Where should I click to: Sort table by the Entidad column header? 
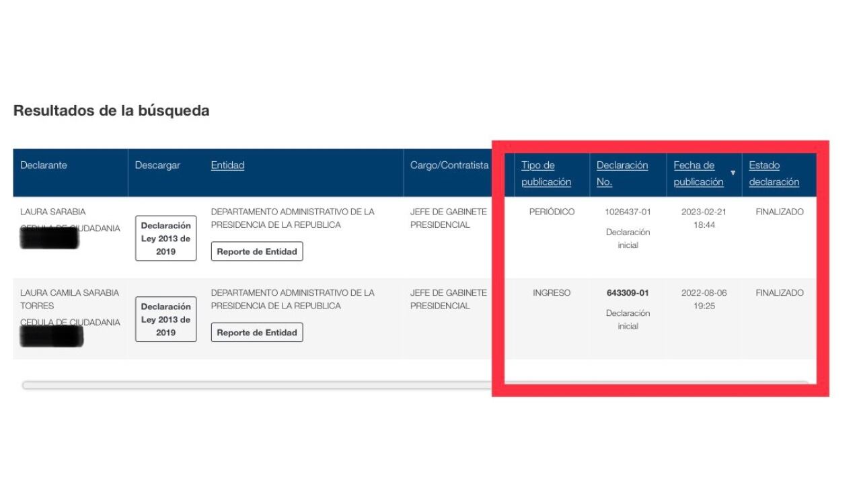227,165
